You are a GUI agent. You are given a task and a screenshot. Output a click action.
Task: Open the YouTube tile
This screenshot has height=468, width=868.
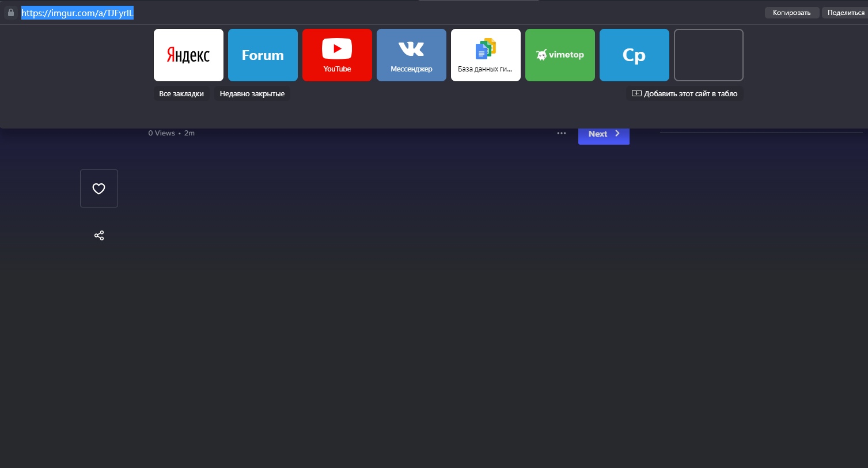(x=337, y=55)
